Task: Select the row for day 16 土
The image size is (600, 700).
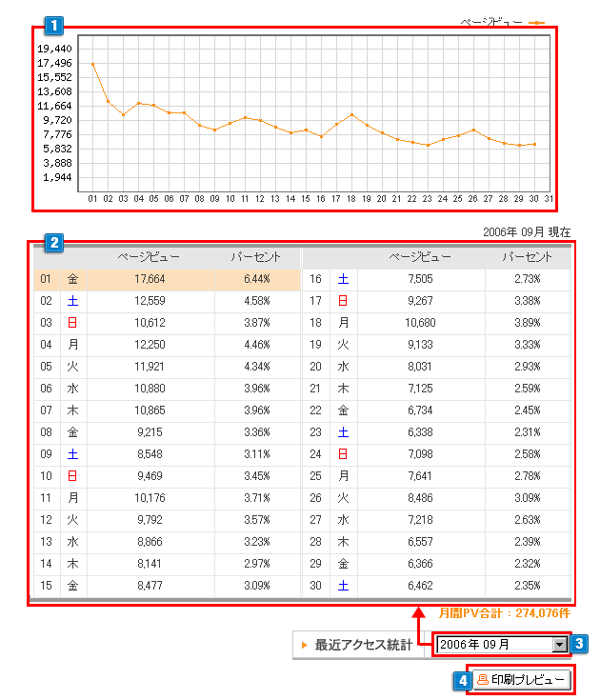Action: [437, 279]
